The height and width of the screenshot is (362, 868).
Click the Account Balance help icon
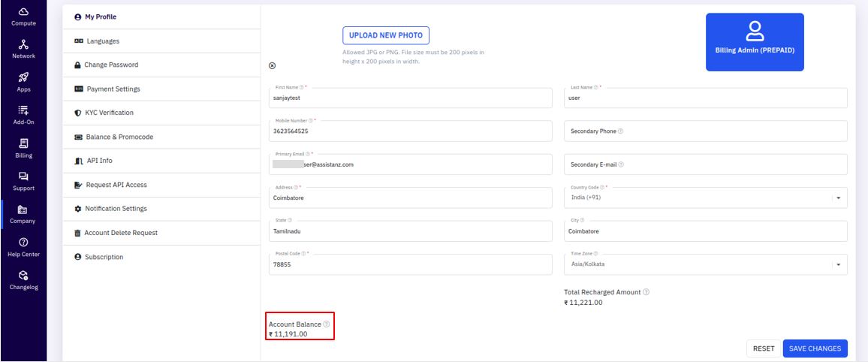tap(326, 324)
